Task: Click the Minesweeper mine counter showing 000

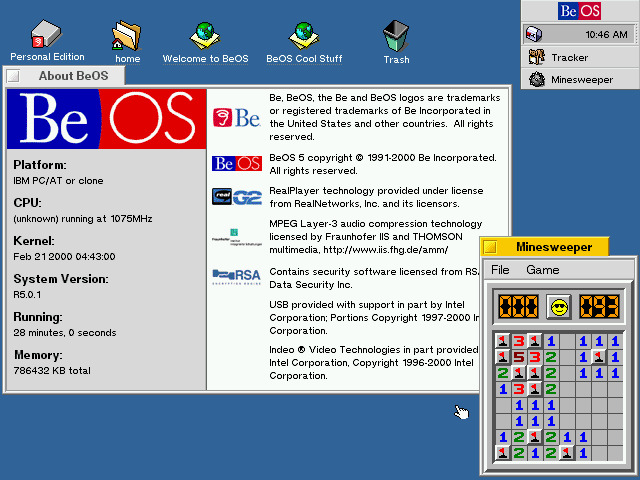Action: pos(518,307)
